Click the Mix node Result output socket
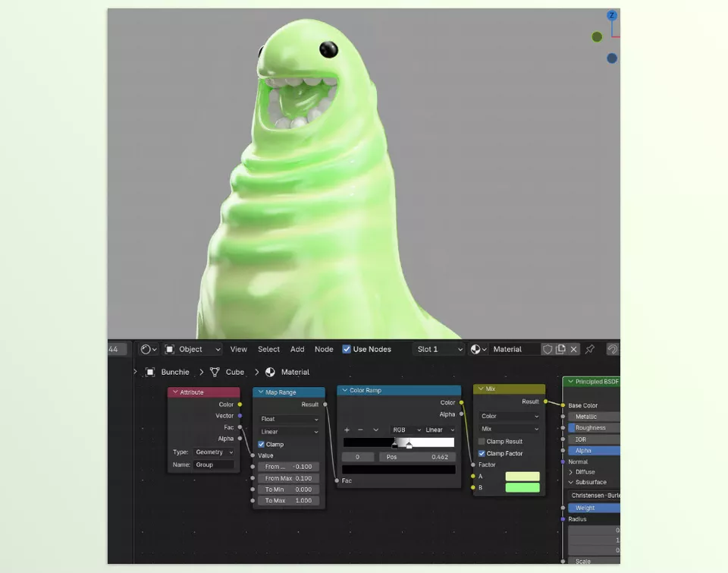This screenshot has height=573, width=728. (x=545, y=401)
